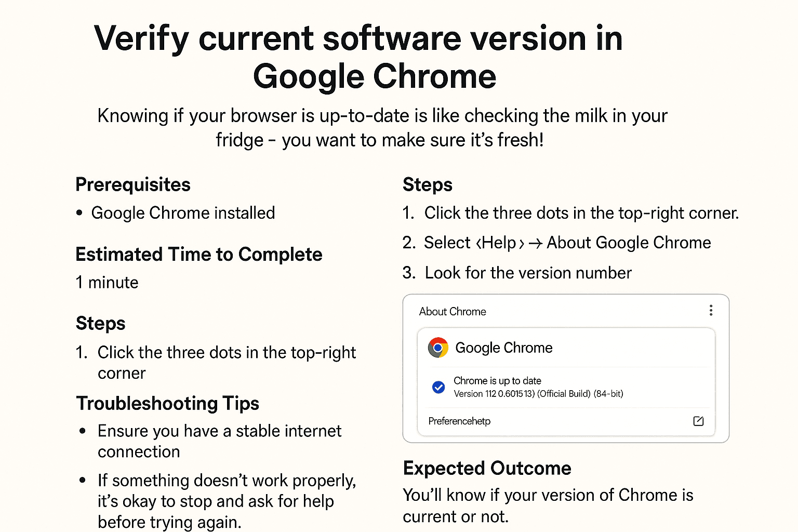Click the three-dot menu in About Chrome panel
The height and width of the screenshot is (532, 798).
point(711,311)
